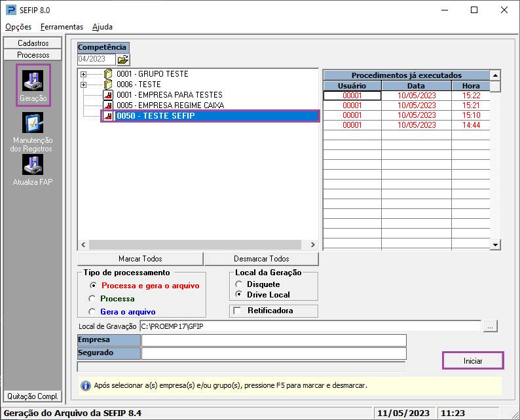Expand the 0001 - GRUPO TESTE node
Image resolution: width=520 pixels, height=420 pixels.
(x=84, y=74)
